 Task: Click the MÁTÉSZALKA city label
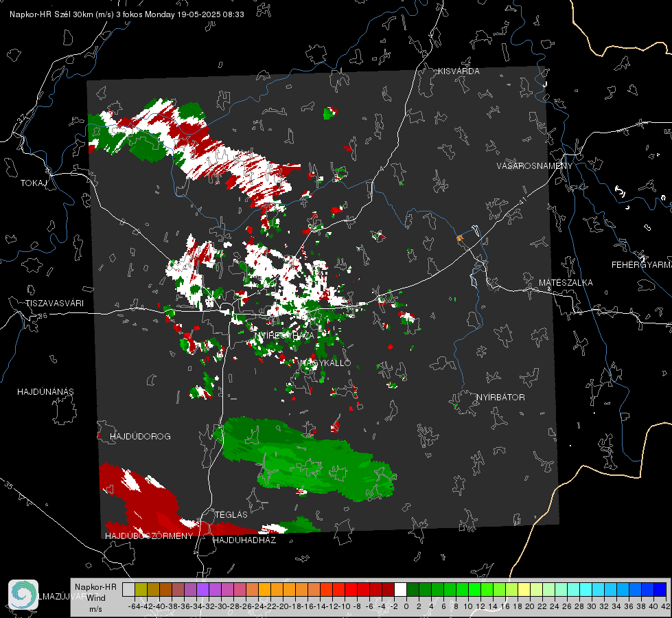click(566, 283)
